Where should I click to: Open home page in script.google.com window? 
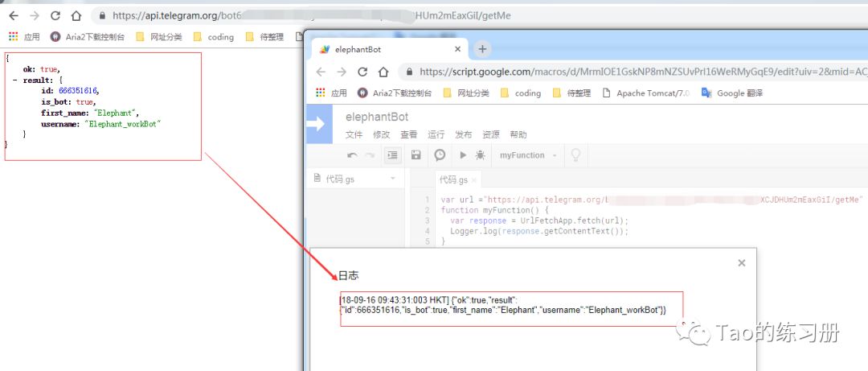click(383, 72)
